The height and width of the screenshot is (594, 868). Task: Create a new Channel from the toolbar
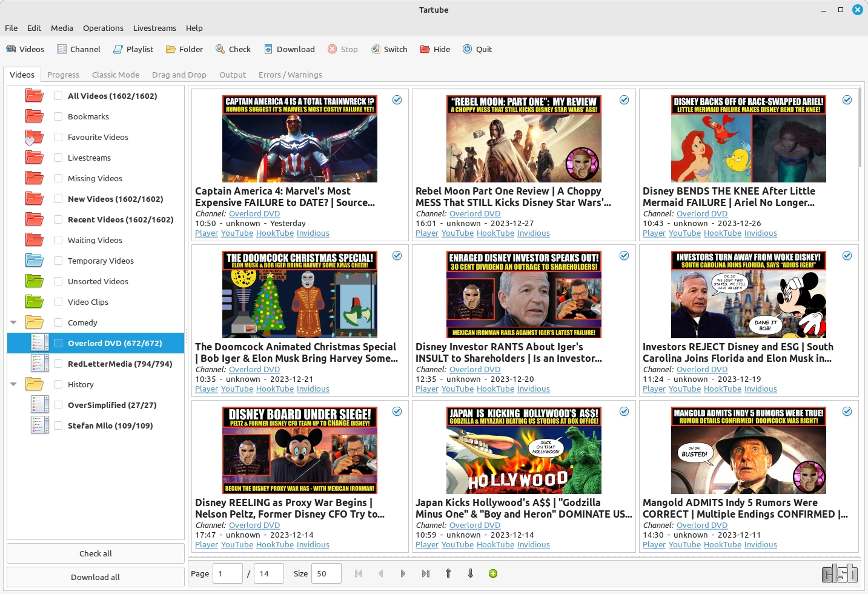coord(78,49)
